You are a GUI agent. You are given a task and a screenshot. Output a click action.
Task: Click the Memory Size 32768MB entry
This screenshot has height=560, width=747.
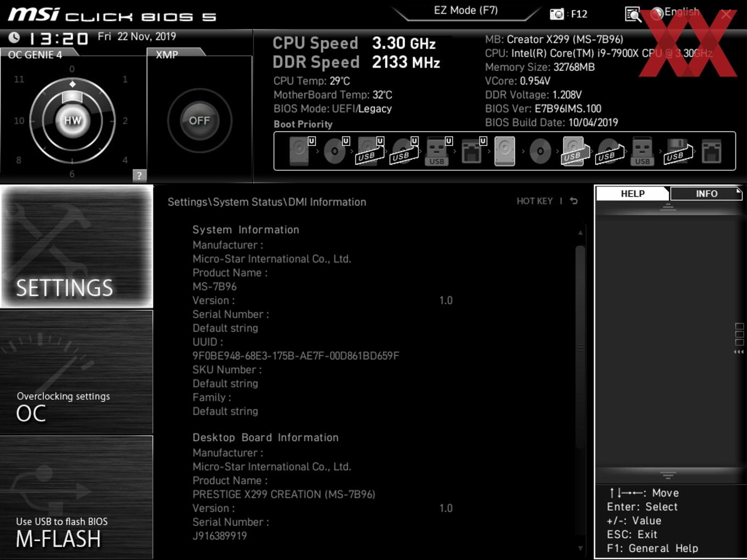click(x=540, y=67)
